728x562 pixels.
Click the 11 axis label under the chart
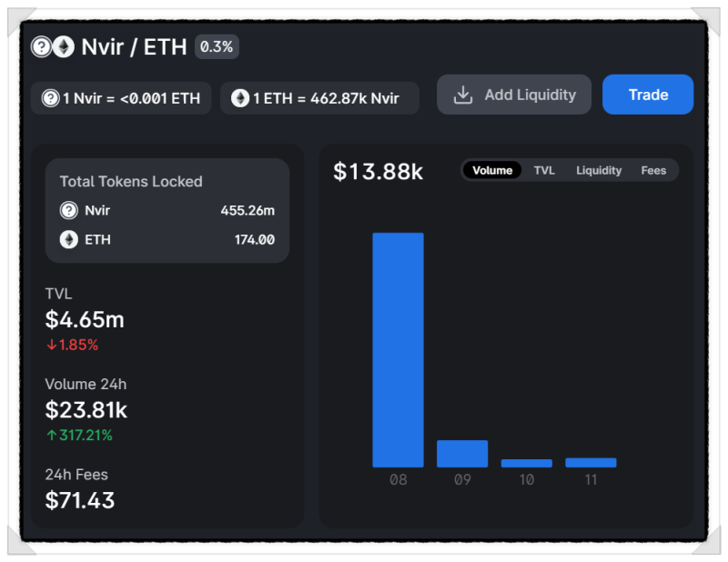pos(591,479)
